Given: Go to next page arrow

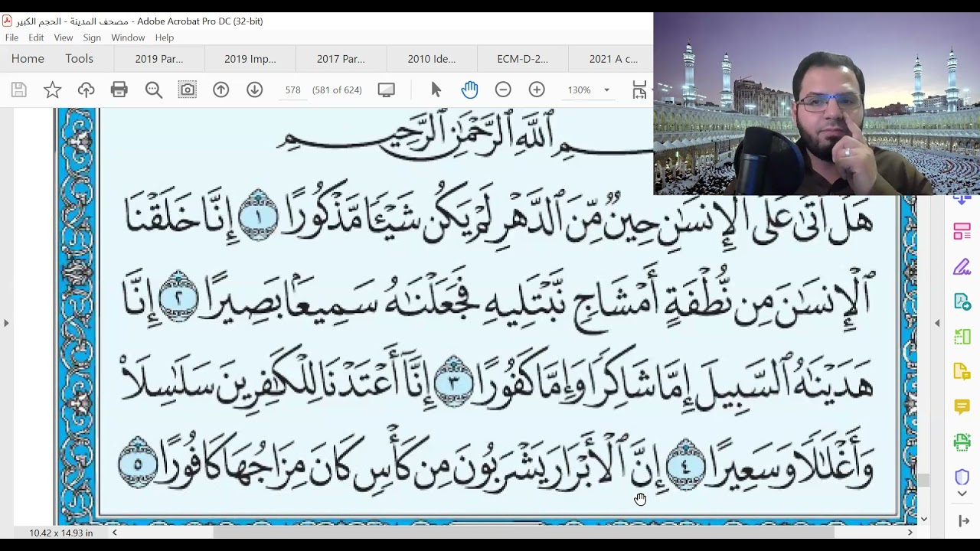Looking at the screenshot, I should 254,90.
